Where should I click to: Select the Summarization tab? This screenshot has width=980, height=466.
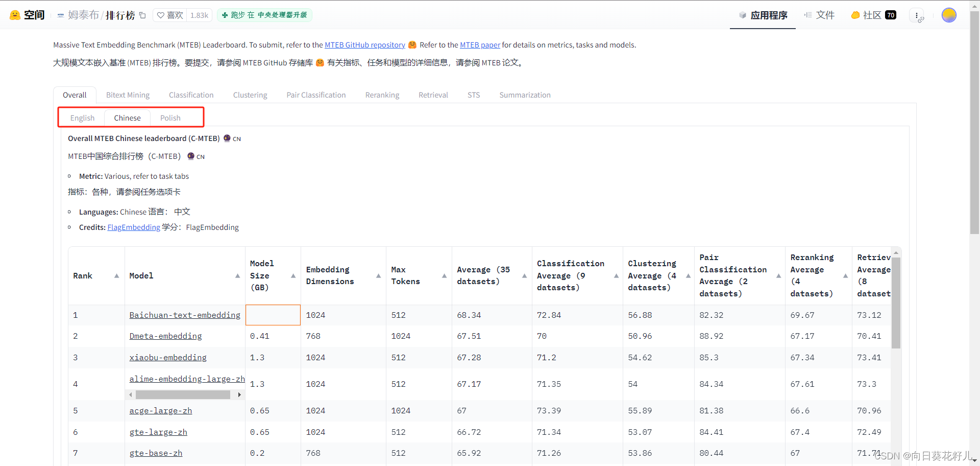point(525,95)
